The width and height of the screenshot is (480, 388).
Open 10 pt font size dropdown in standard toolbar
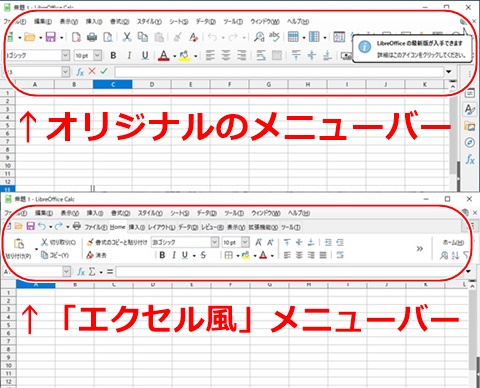pos(97,55)
